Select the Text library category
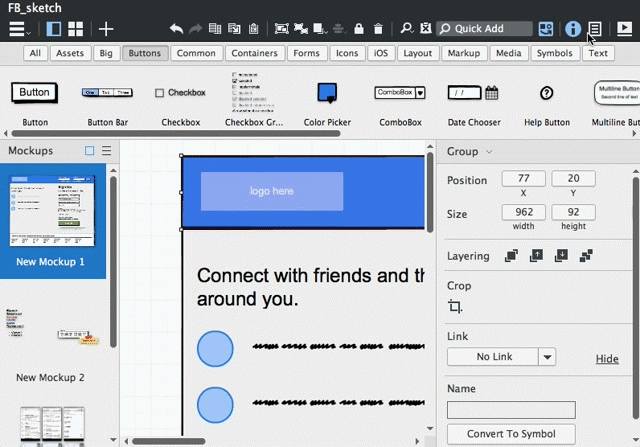This screenshot has height=447, width=640. [x=598, y=53]
